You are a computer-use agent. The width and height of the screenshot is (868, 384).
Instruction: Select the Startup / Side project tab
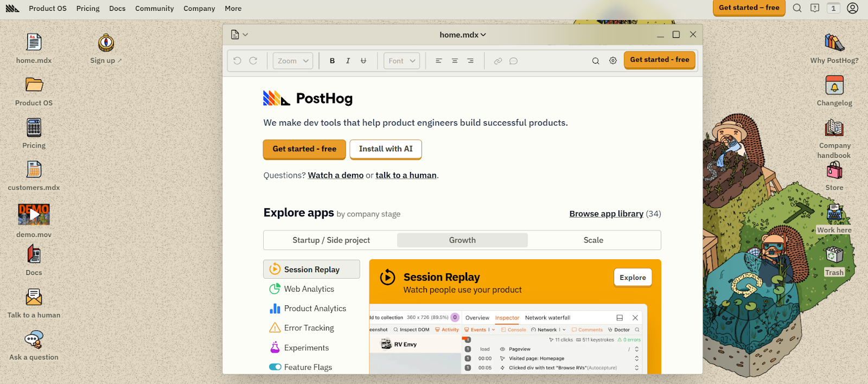point(331,240)
